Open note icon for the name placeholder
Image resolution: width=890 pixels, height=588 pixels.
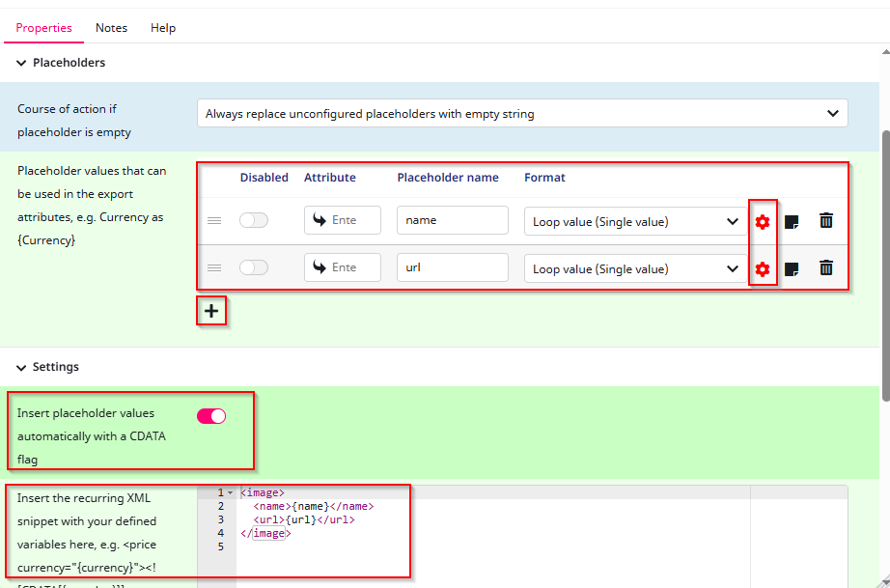click(792, 221)
